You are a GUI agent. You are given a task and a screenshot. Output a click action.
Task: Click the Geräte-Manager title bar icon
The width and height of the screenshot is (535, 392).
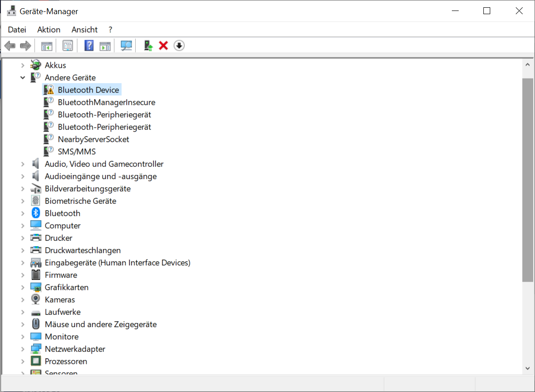click(11, 11)
